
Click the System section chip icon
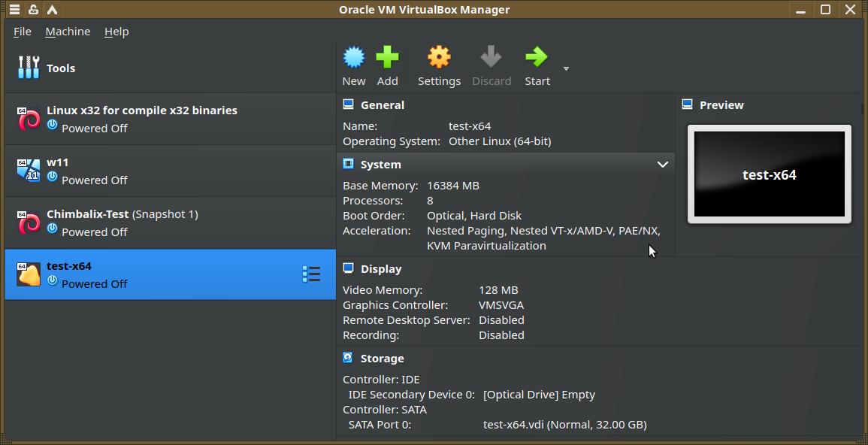tap(348, 164)
